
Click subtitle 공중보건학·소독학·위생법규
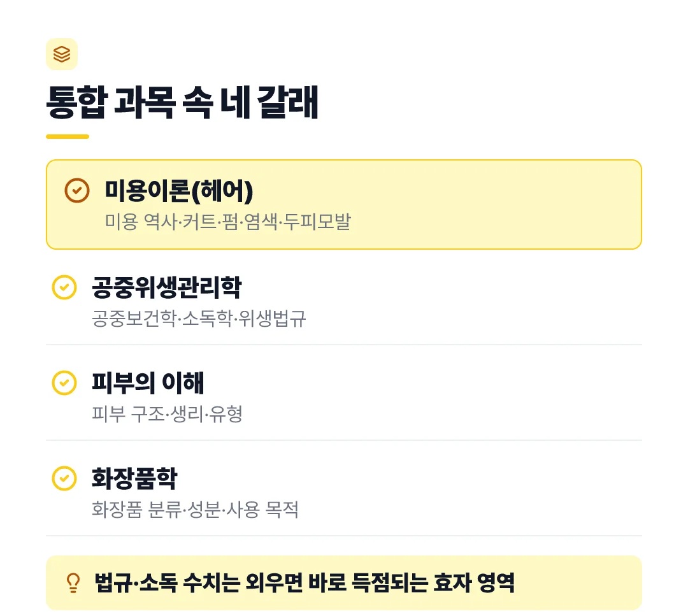coord(199,318)
